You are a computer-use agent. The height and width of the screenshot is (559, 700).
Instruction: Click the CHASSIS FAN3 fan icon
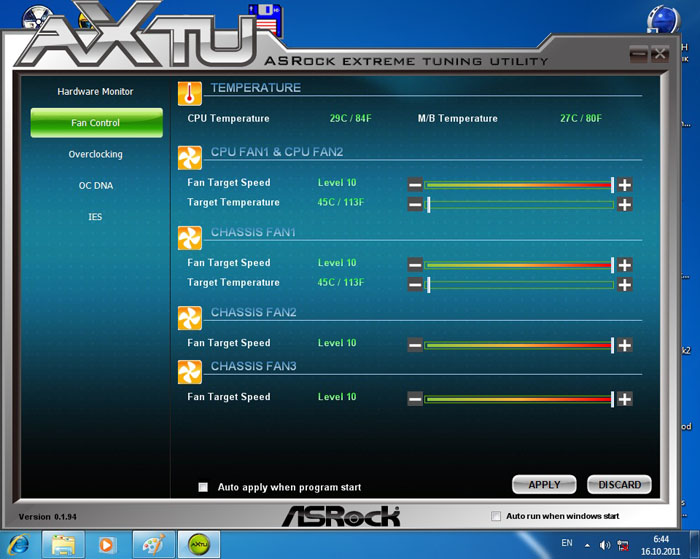click(x=189, y=372)
